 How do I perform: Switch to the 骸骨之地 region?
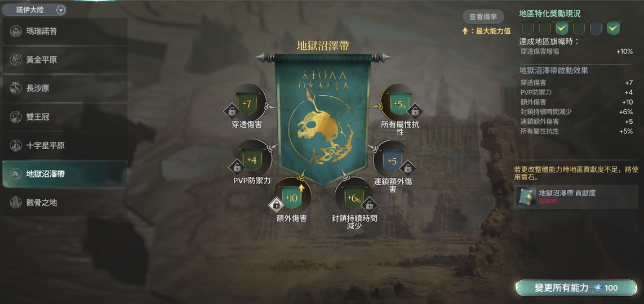click(64, 202)
